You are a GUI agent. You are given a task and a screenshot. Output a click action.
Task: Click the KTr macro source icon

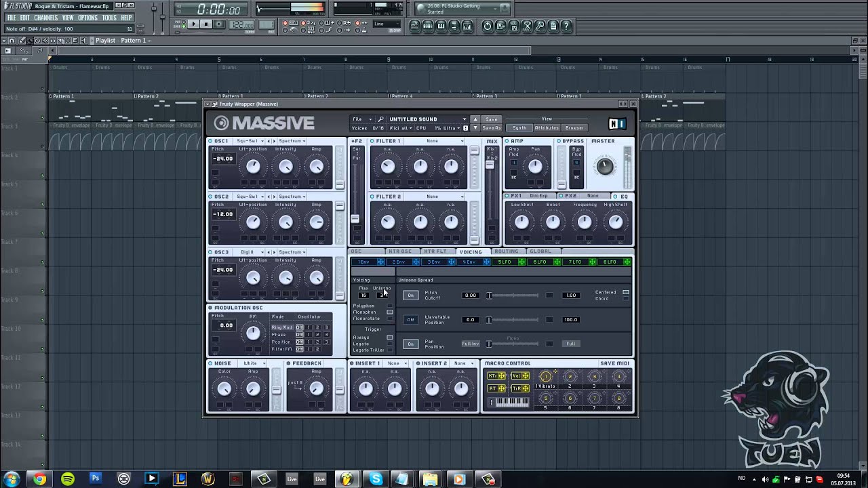(x=497, y=376)
